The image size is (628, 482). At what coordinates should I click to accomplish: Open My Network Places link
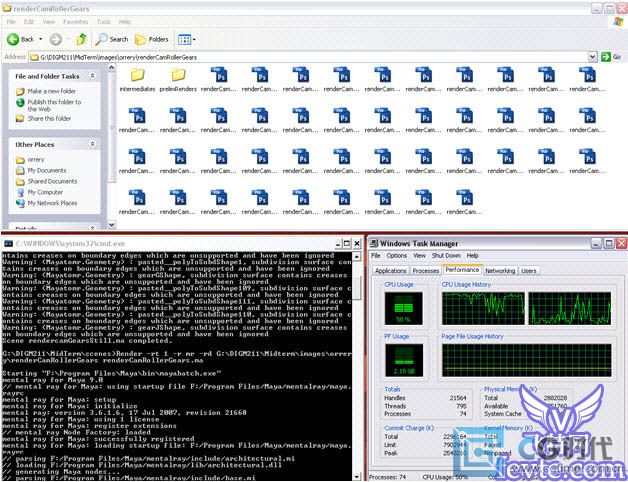click(52, 203)
